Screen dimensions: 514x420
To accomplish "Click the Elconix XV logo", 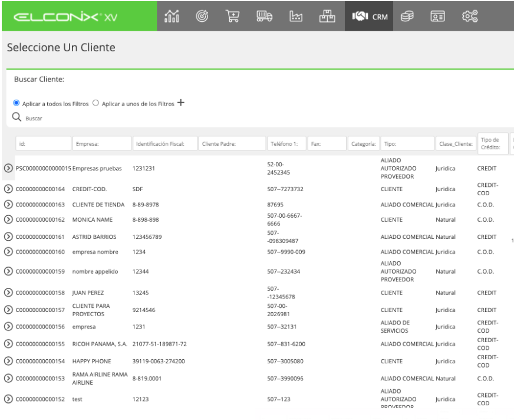I will (x=65, y=17).
